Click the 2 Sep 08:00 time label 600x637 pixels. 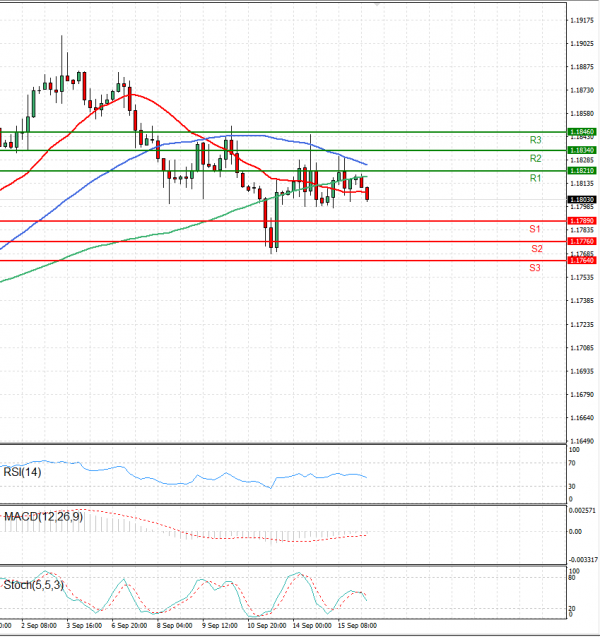pyautogui.click(x=39, y=626)
